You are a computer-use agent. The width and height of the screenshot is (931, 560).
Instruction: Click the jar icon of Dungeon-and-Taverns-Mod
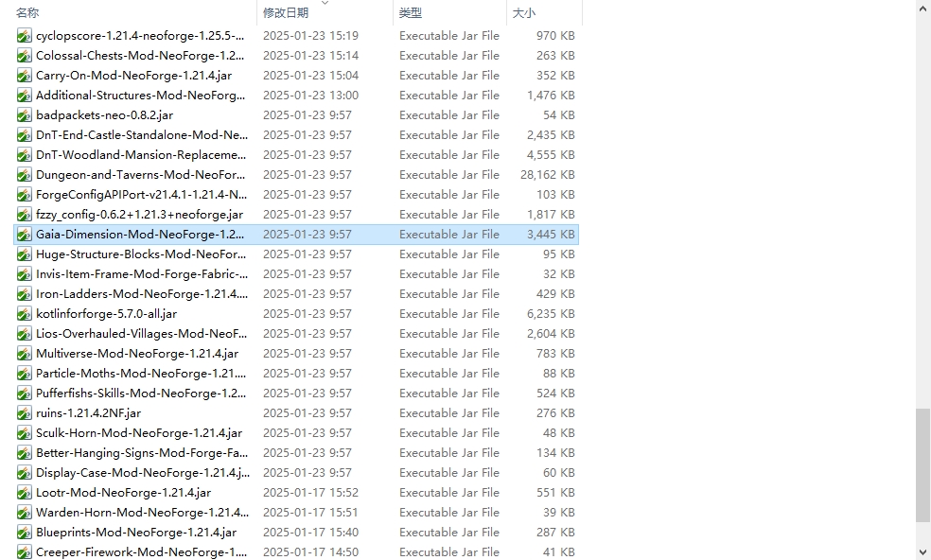click(24, 175)
